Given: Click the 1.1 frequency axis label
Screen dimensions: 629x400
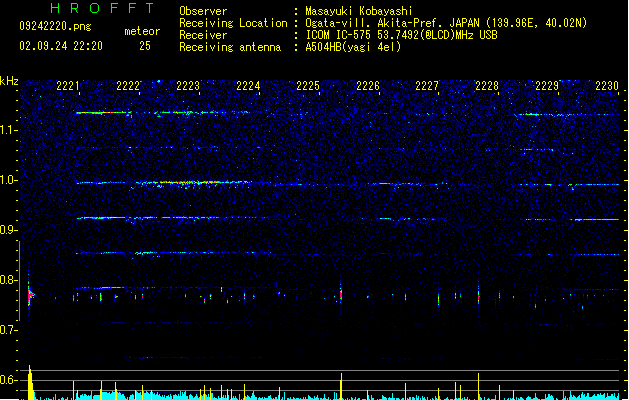Looking at the screenshot, I should click(x=9, y=130).
